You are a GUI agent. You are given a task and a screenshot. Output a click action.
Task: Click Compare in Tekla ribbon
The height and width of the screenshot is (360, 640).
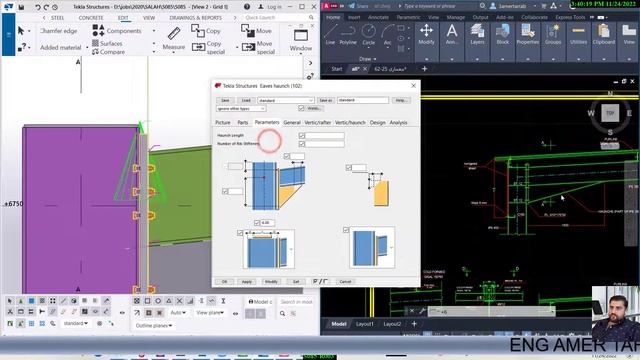pos(108,52)
